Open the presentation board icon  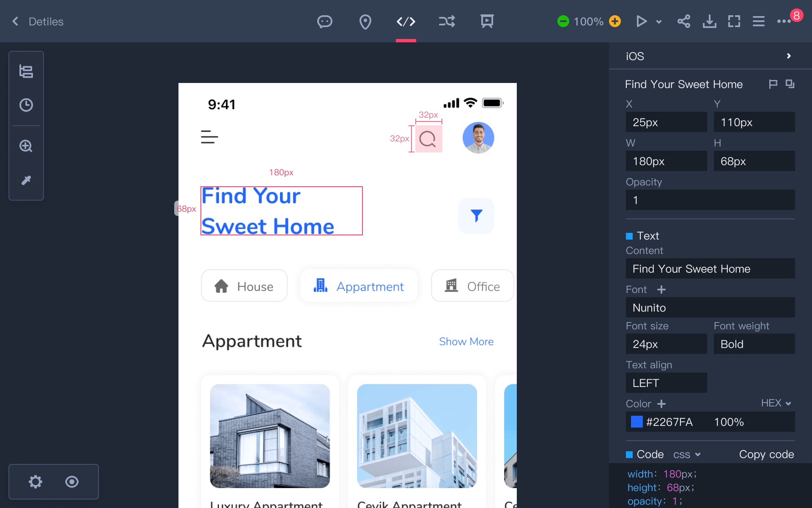tap(487, 21)
